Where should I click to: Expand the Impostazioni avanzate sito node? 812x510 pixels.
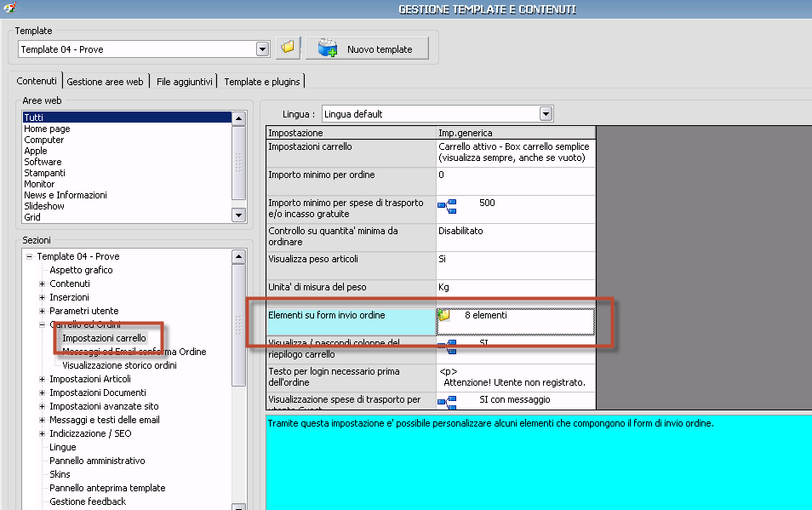point(42,406)
